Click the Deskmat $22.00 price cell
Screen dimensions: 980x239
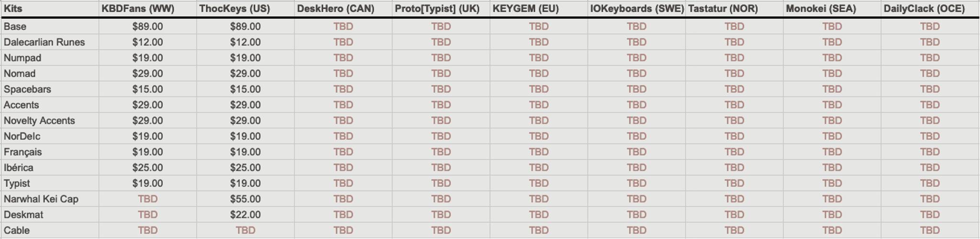point(245,215)
